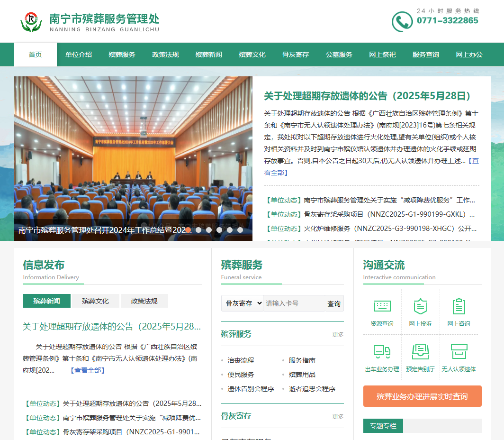Switch to 殡葬文化 info tab
Screen dimensions: 504x440
(96, 301)
